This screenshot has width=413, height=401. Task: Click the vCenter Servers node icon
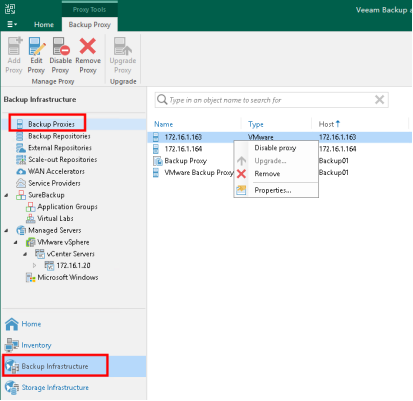(x=40, y=254)
